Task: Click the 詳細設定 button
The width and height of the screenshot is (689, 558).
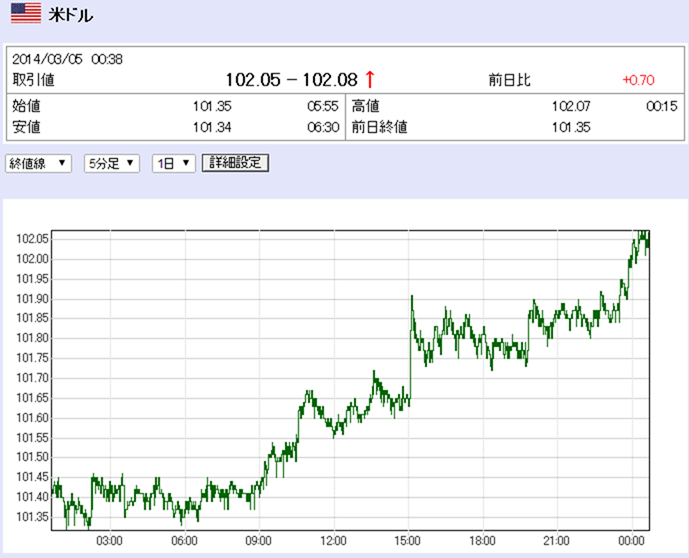Action: [235, 163]
